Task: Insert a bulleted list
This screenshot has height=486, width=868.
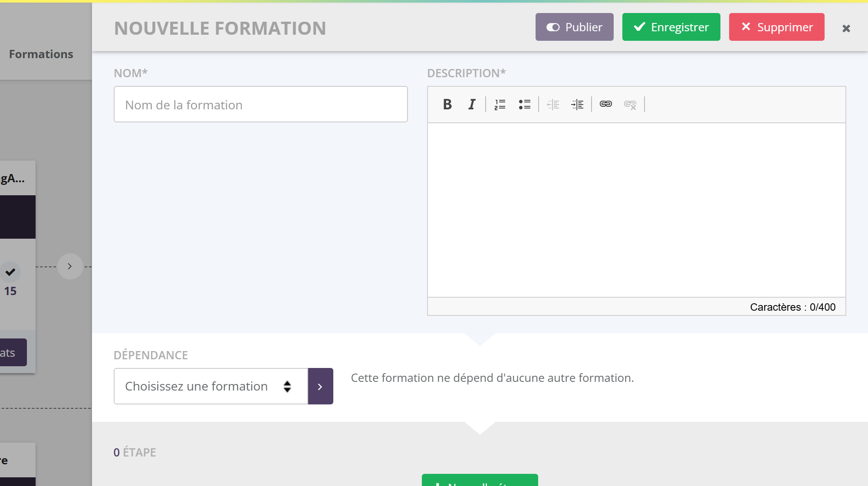Action: pyautogui.click(x=524, y=104)
